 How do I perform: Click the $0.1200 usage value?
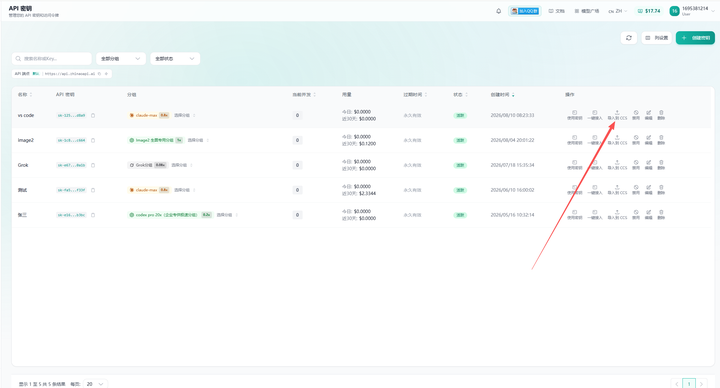[367, 144]
